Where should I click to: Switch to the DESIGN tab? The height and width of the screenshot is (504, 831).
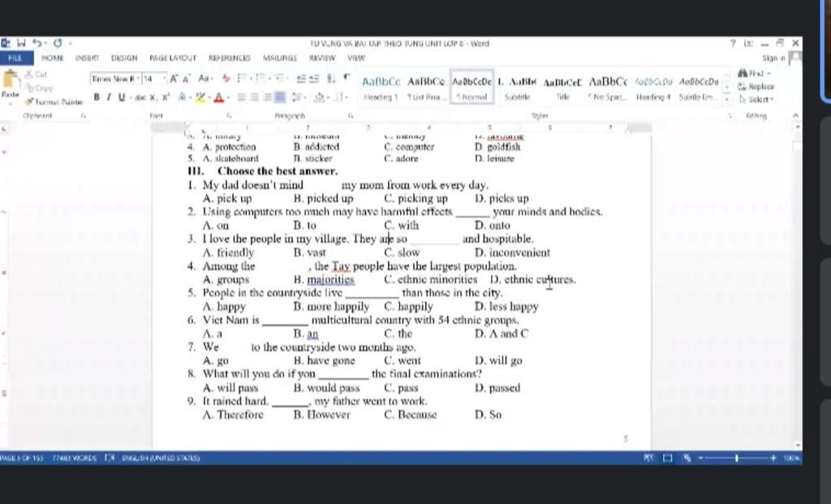pos(124,58)
